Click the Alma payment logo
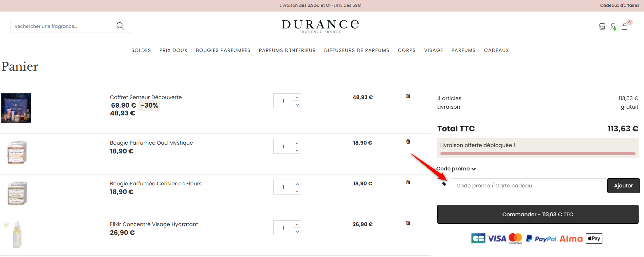 point(571,239)
